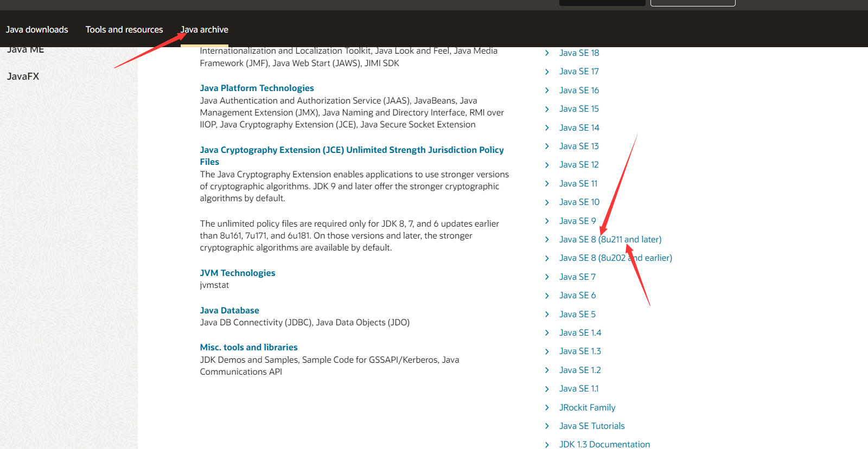The height and width of the screenshot is (449, 868).
Task: Select the Java archive tab
Action: pyautogui.click(x=205, y=29)
